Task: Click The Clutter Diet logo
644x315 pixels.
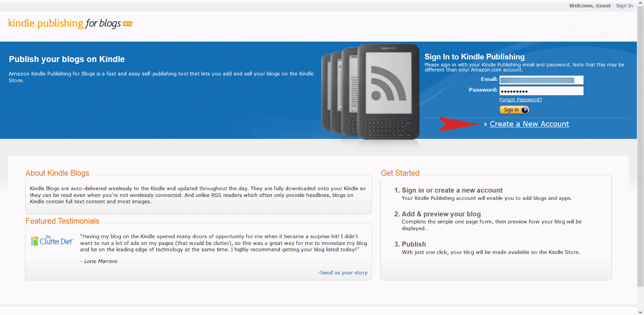Action: point(52,240)
